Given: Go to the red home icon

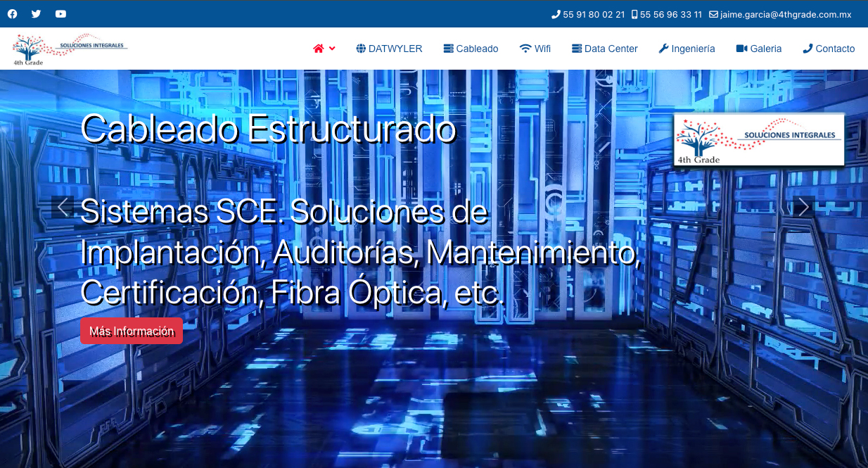Looking at the screenshot, I should (x=319, y=49).
